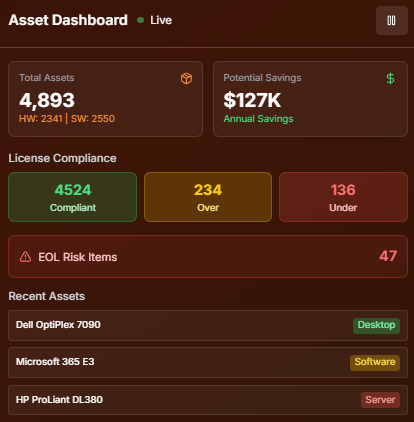This screenshot has height=422, width=414.
Task: Click the Live status label
Action: pyautogui.click(x=161, y=20)
